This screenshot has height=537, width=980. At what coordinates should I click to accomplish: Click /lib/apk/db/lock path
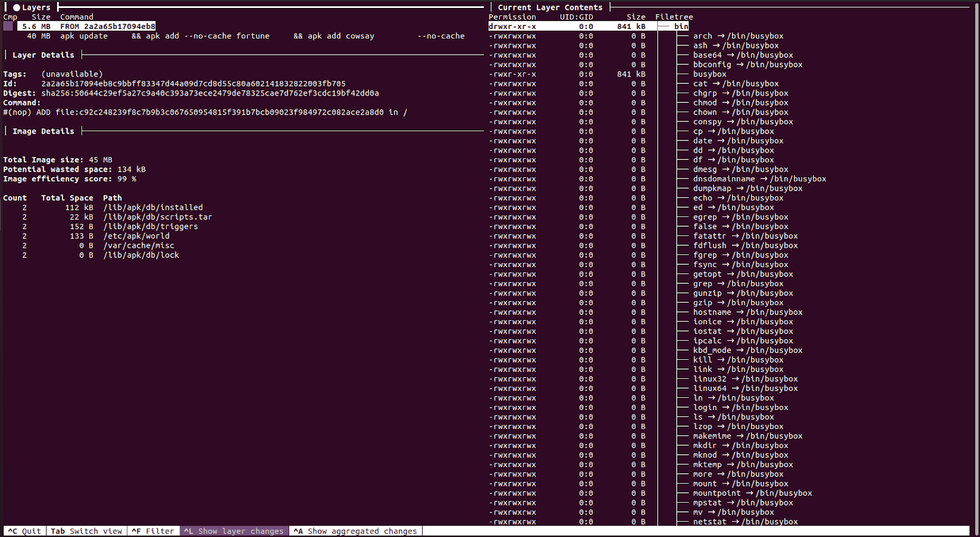[x=141, y=255]
